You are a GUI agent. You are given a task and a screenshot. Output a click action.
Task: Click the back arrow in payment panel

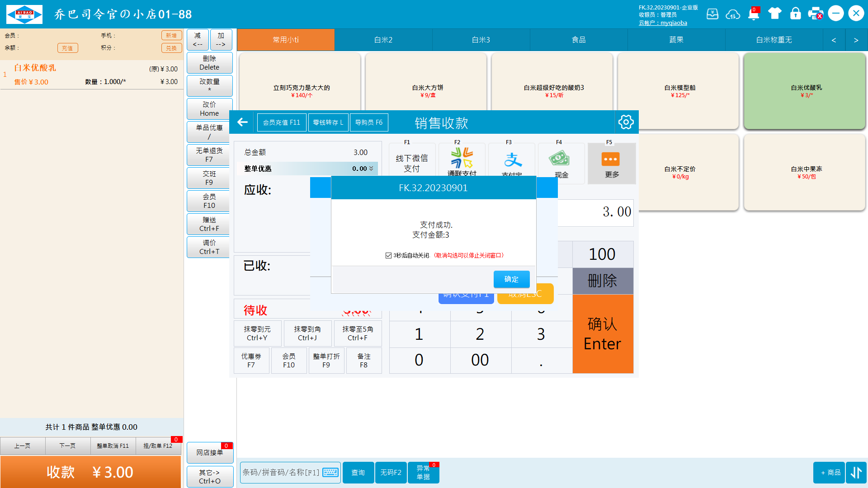(243, 122)
